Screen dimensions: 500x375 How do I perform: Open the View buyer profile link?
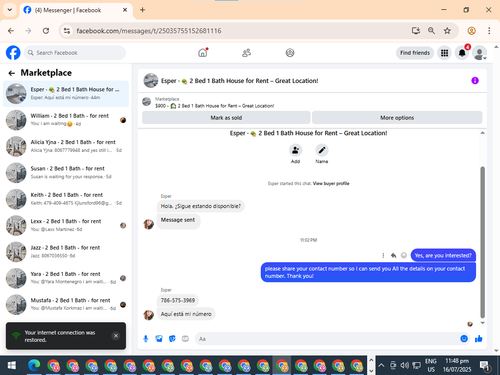(331, 183)
